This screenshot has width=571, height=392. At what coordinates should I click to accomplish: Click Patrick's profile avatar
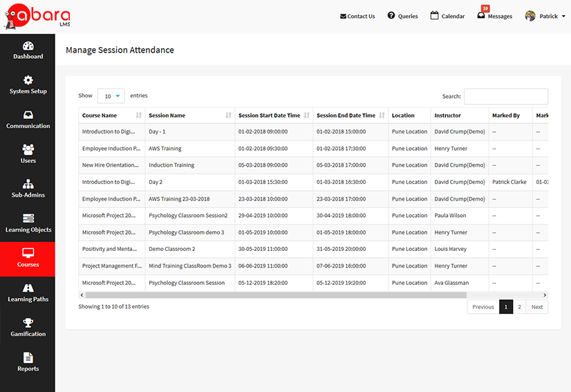click(x=530, y=16)
